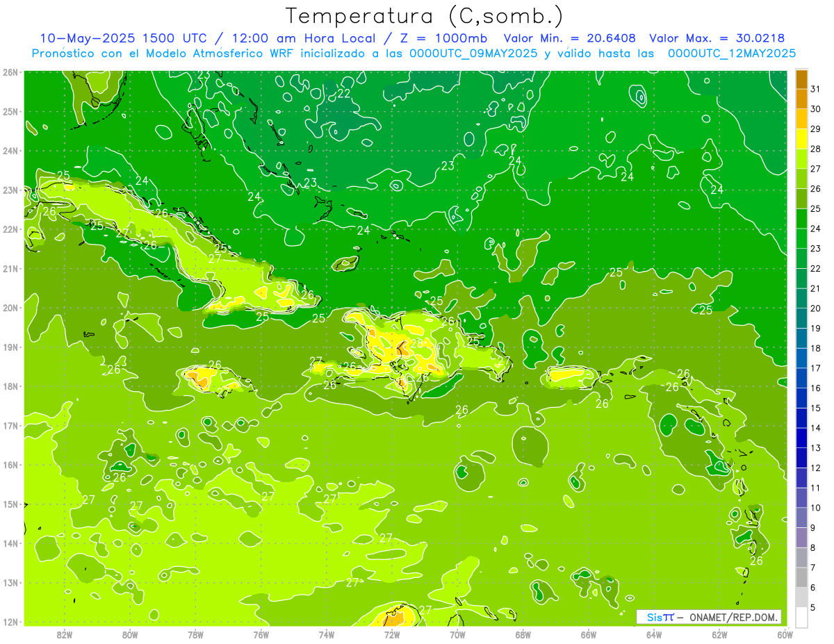Image resolution: width=834 pixels, height=644 pixels.
Task: Click the 20N latitude axis label
Action: (x=11, y=308)
